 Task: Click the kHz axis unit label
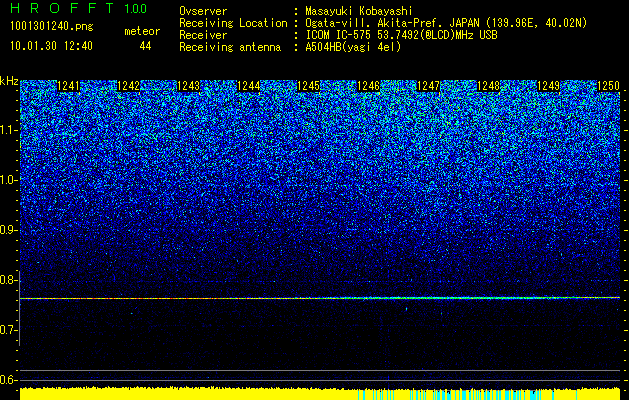(x=9, y=81)
